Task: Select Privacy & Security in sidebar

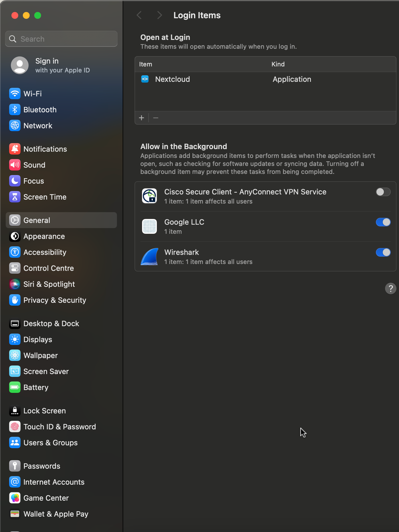Action: (54, 300)
